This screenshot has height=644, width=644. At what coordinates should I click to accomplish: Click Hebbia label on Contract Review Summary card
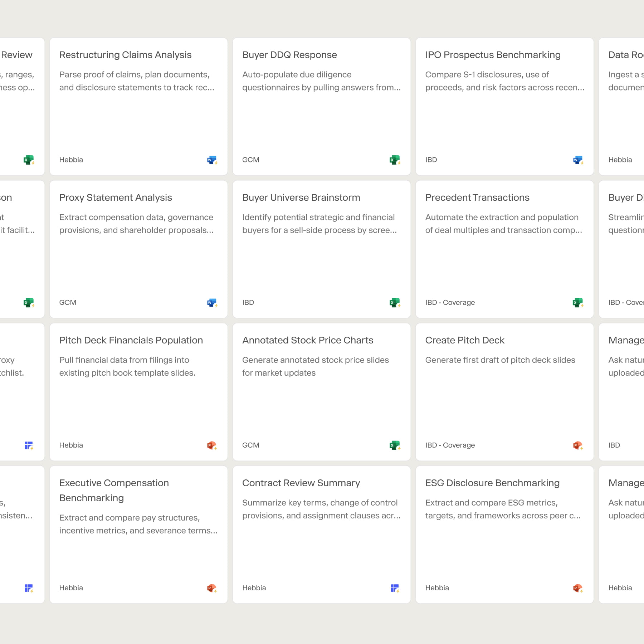coord(254,588)
